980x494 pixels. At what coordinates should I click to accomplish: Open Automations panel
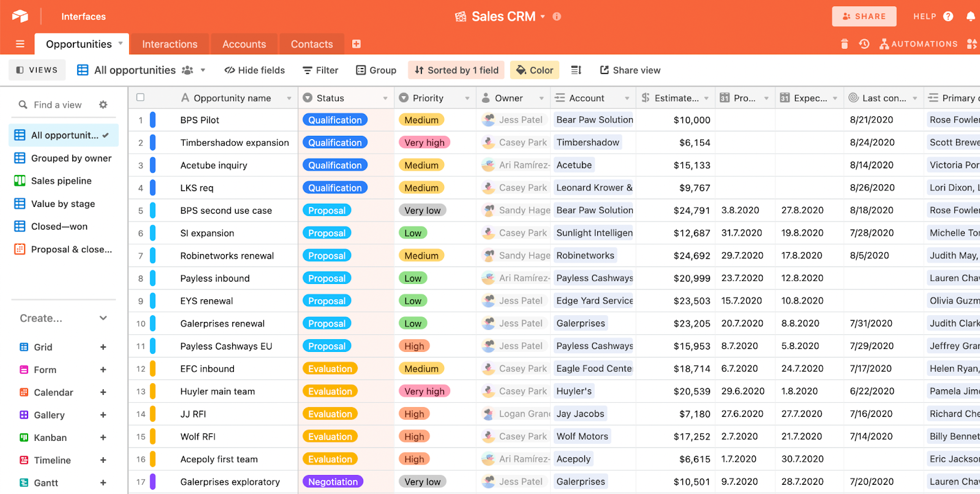tap(919, 44)
